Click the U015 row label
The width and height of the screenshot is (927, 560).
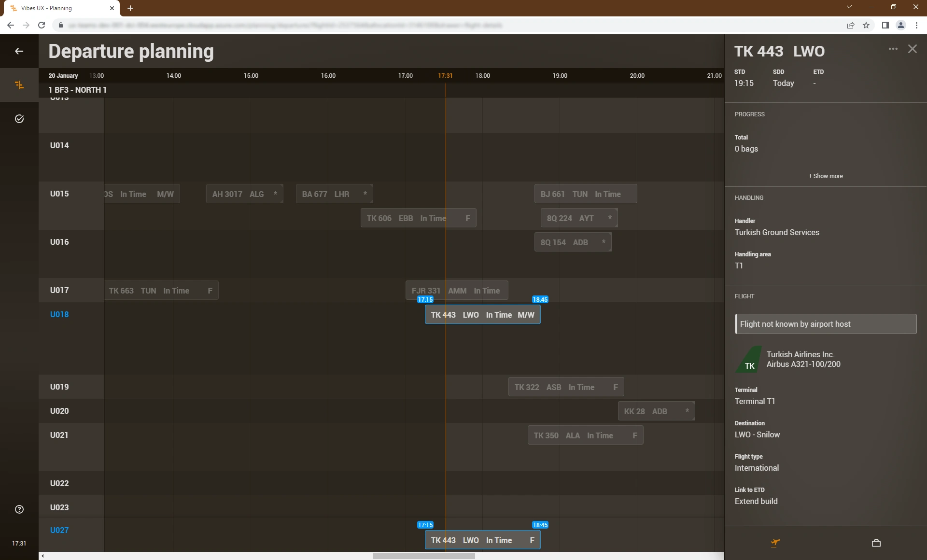(59, 194)
